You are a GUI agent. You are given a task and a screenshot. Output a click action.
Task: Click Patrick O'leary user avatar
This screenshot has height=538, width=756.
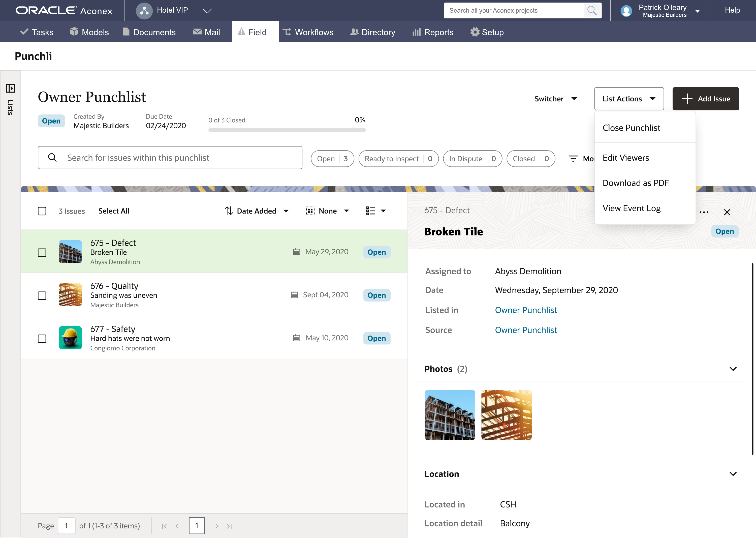click(626, 11)
